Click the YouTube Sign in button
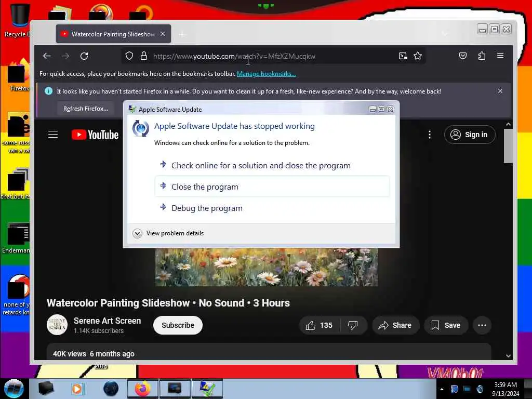The height and width of the screenshot is (399, 532). click(x=470, y=135)
